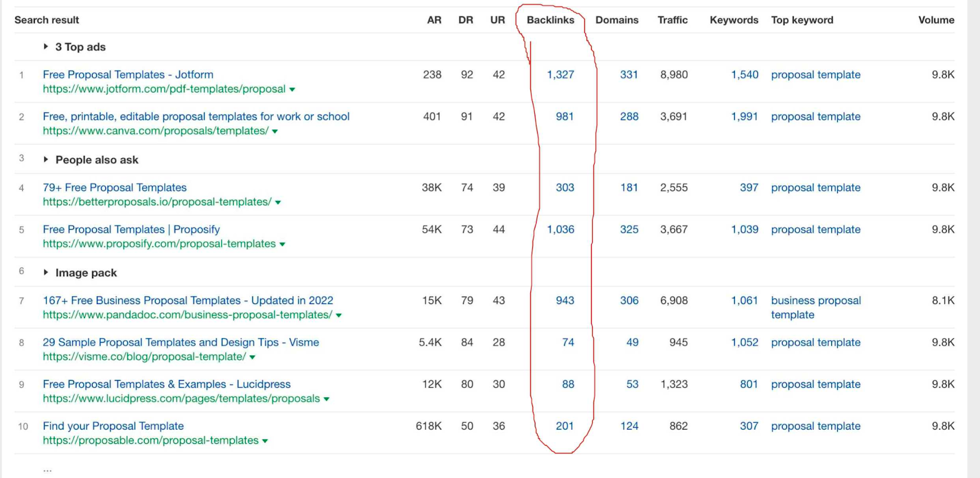
Task: Open Canva's 288 referring domains
Action: coord(629,116)
